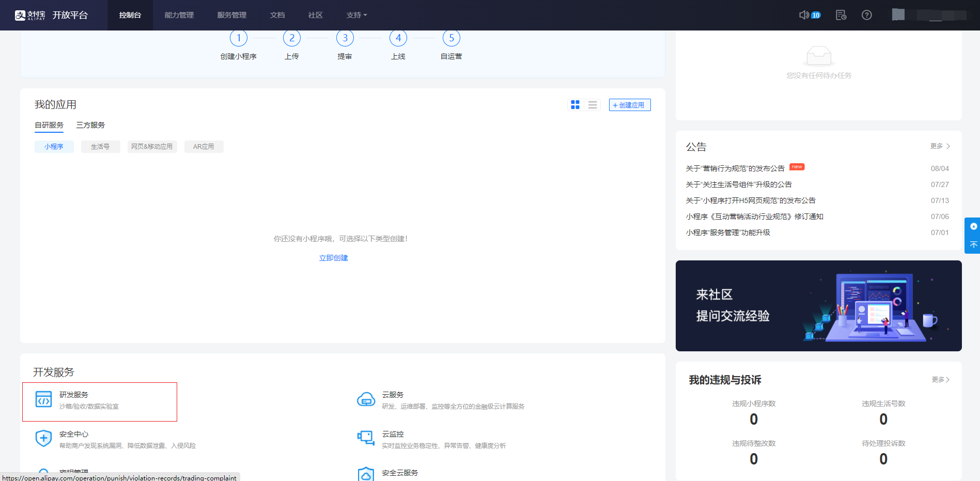Image resolution: width=980 pixels, height=481 pixels.
Task: Switch applications to list view
Action: (593, 104)
